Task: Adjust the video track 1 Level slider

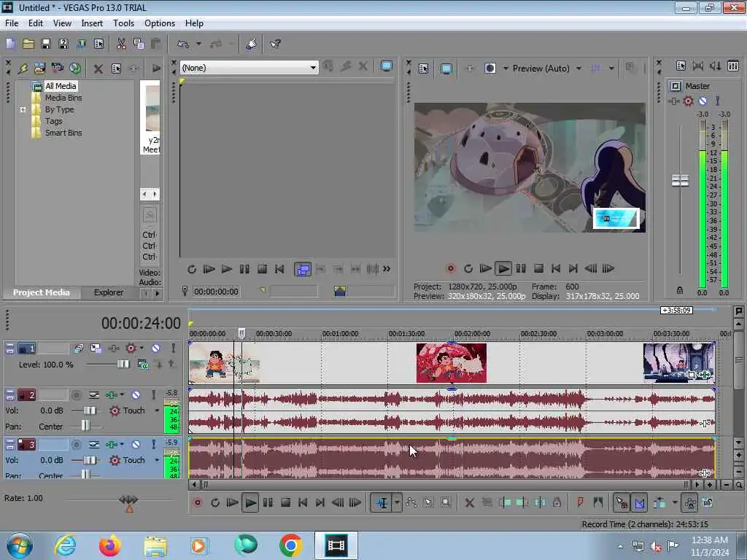Action: [x=123, y=365]
